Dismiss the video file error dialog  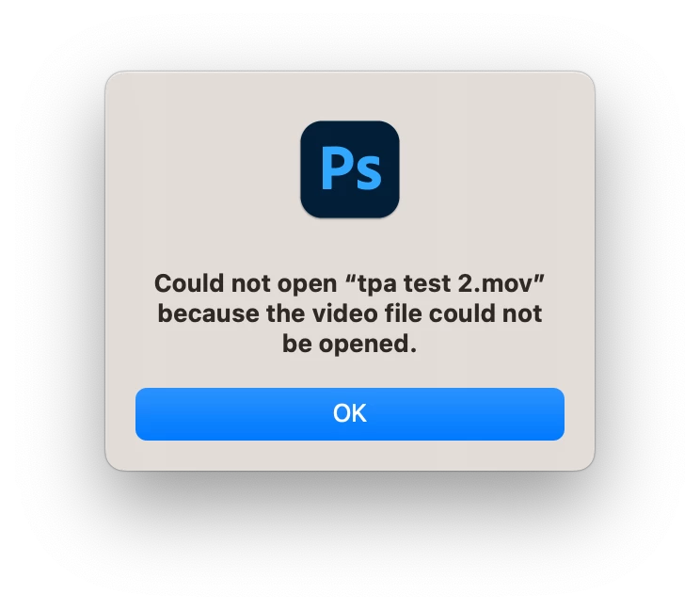350,414
